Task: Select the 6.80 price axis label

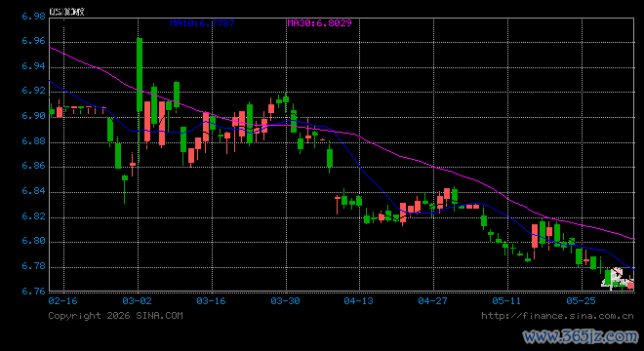Action: (x=34, y=241)
